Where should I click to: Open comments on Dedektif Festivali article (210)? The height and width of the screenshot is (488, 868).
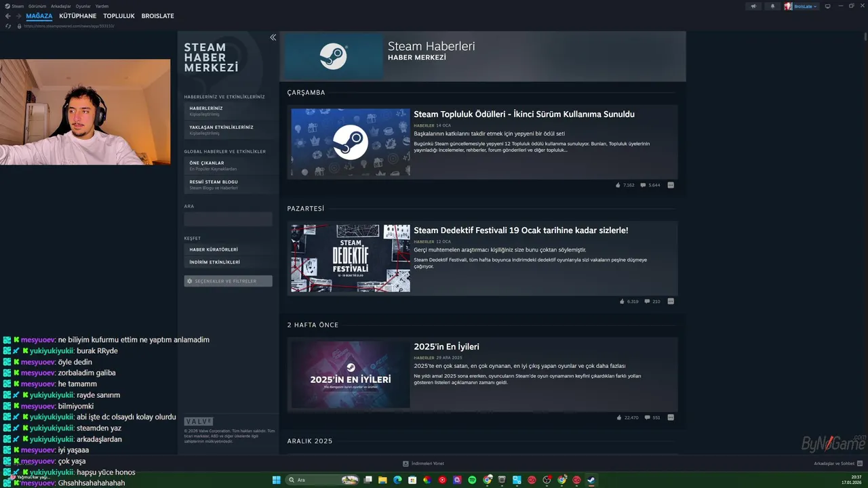652,301
